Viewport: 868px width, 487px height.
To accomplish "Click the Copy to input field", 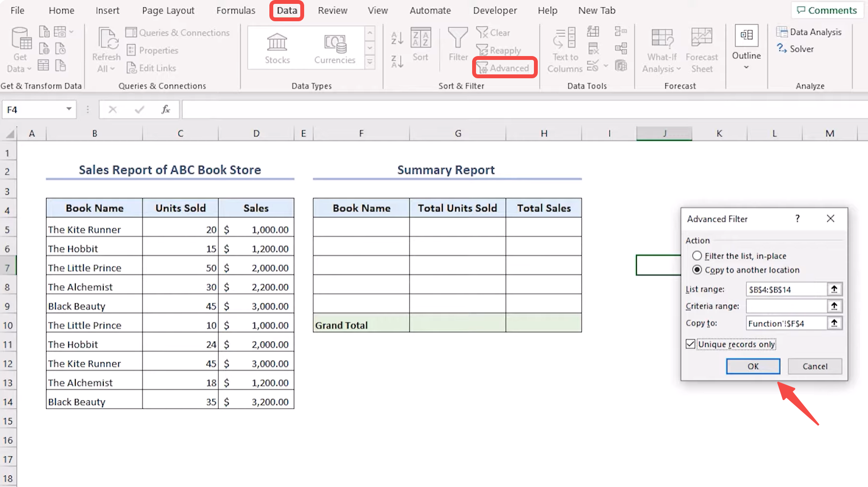I will [786, 323].
